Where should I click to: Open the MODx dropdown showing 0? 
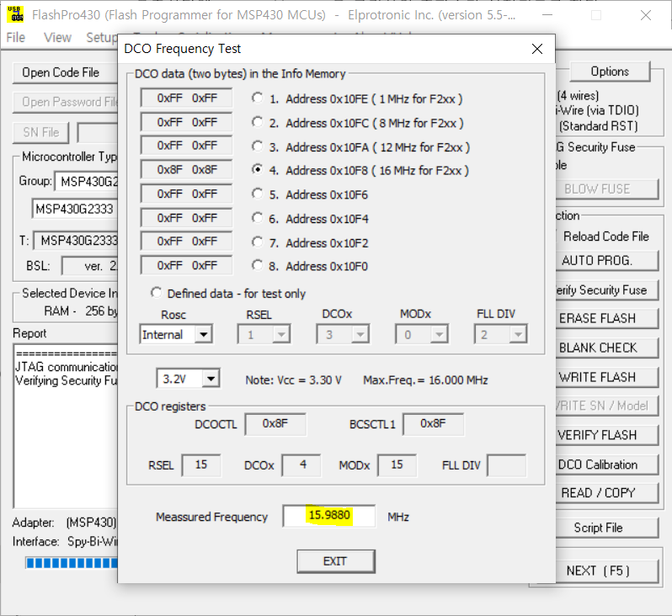(440, 335)
